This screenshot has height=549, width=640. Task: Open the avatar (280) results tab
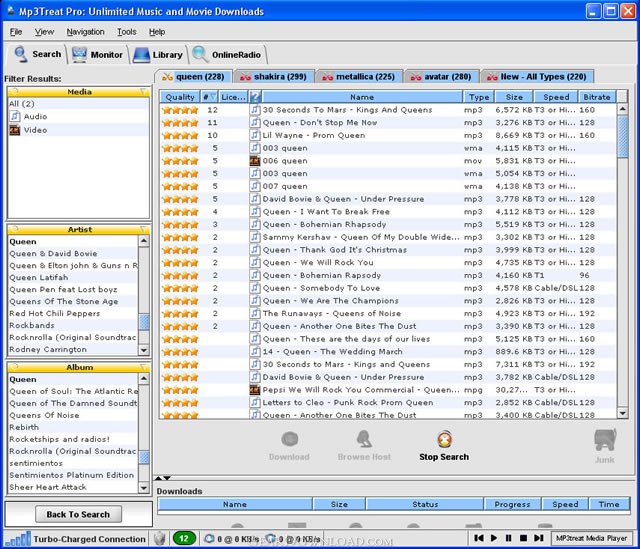441,77
